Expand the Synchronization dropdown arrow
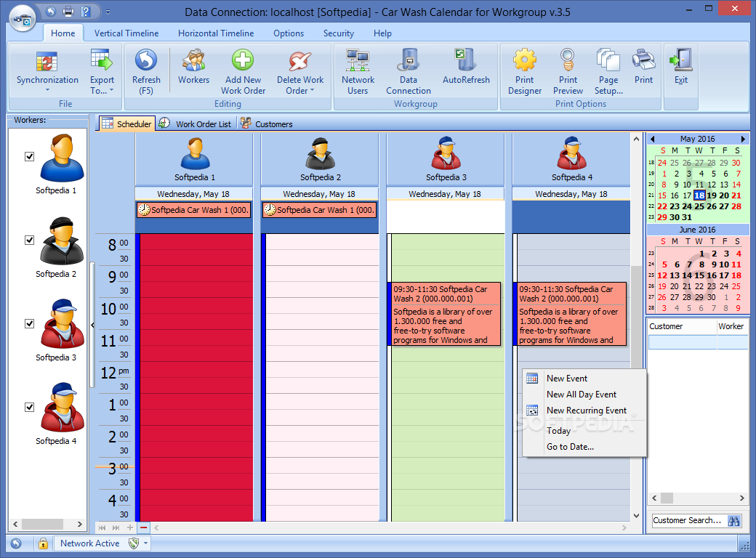The height and width of the screenshot is (558, 756). click(47, 90)
